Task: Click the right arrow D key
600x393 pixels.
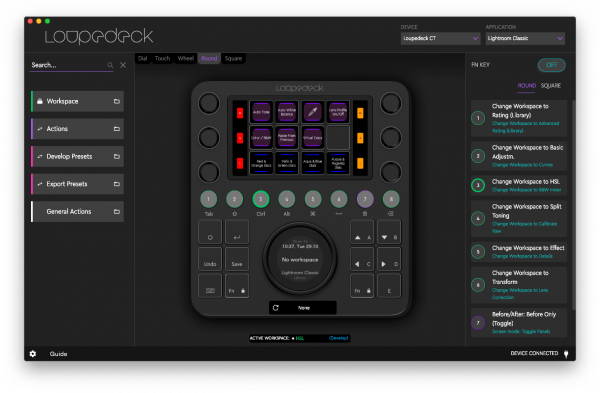Action: coord(389,259)
